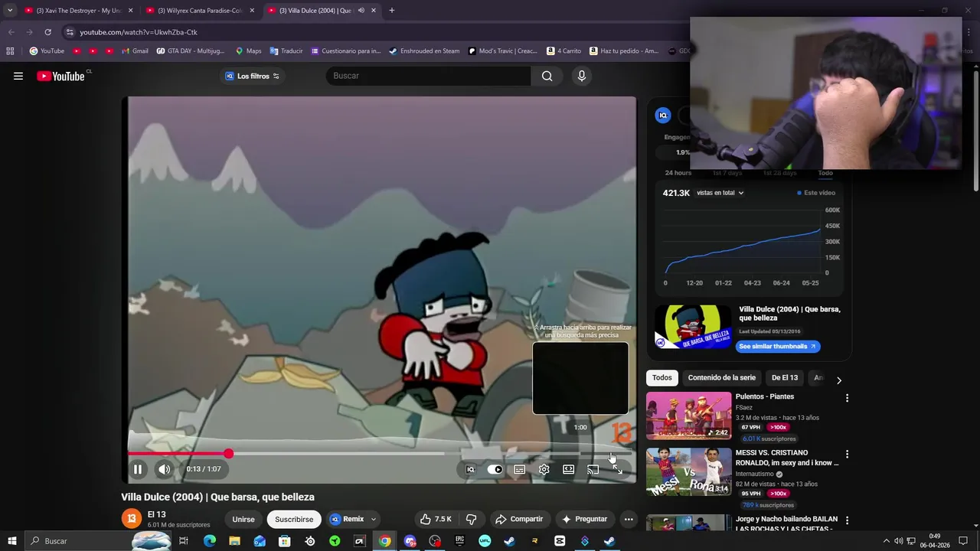Image resolution: width=980 pixels, height=551 pixels.
Task: Open Pulentos - Piantes video thumbnail
Action: pyautogui.click(x=688, y=416)
